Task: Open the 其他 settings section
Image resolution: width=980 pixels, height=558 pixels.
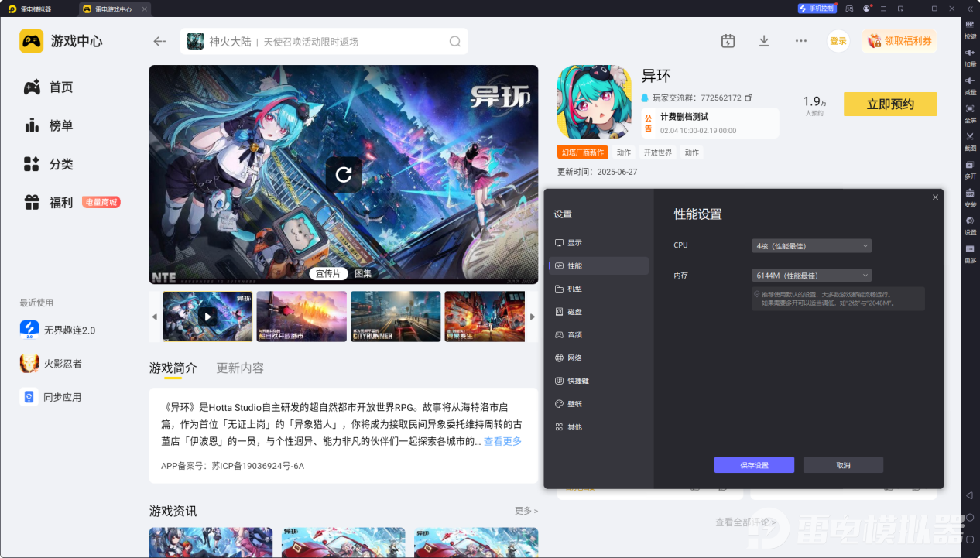Action: point(598,427)
